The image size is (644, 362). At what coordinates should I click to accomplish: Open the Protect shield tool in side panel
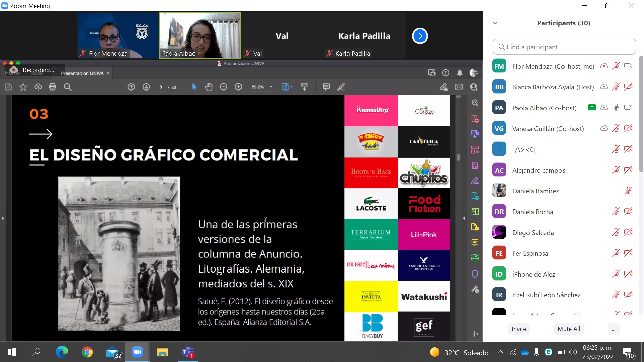pyautogui.click(x=475, y=274)
